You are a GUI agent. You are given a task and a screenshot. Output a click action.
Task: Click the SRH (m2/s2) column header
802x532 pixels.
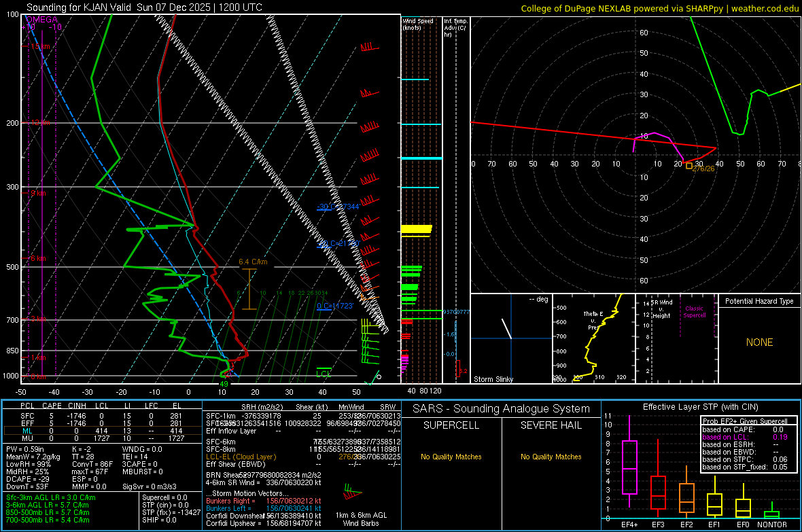(262, 407)
